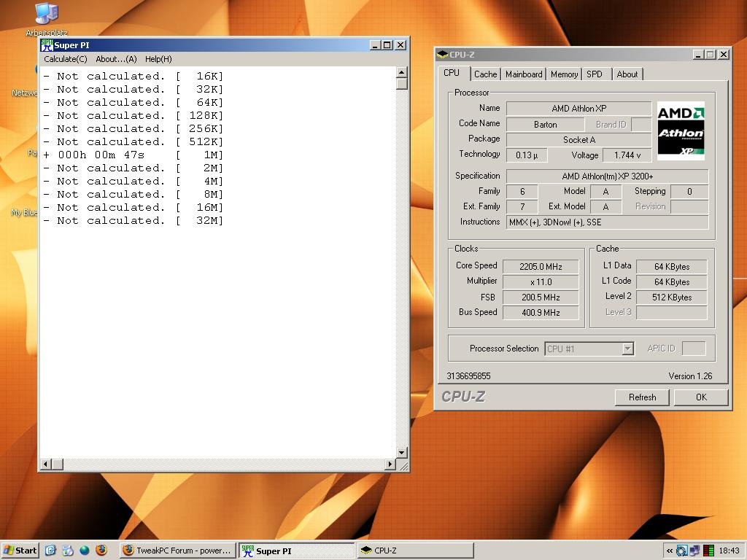Click the Super PI scrollbar down arrow

(402, 452)
